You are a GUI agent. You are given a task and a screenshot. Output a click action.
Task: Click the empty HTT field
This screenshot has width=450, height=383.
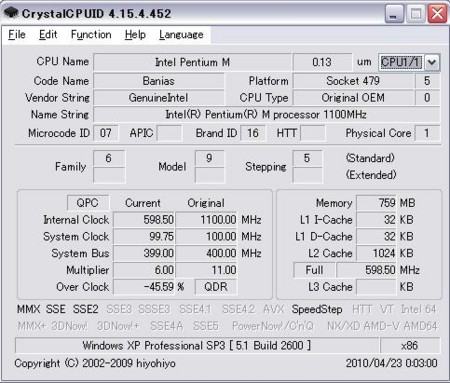312,133
